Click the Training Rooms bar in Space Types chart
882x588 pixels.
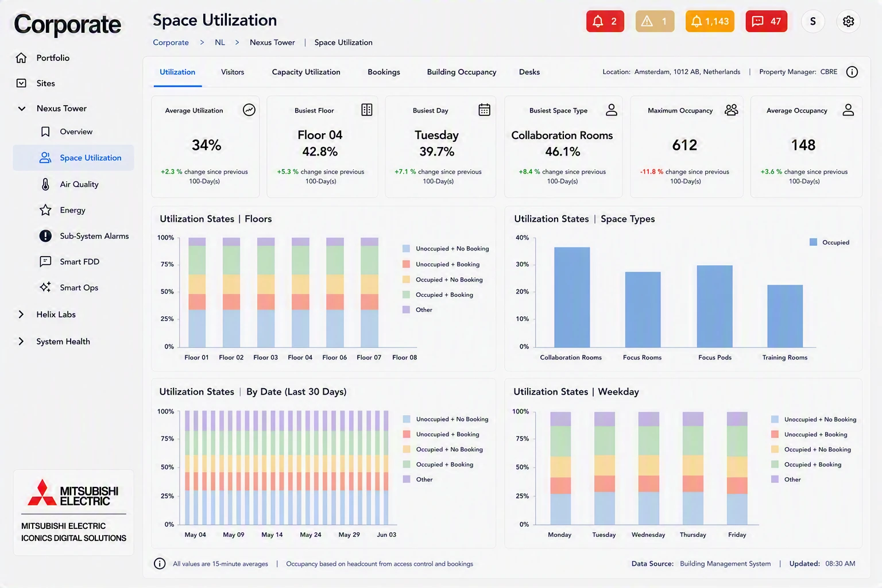pyautogui.click(x=785, y=316)
